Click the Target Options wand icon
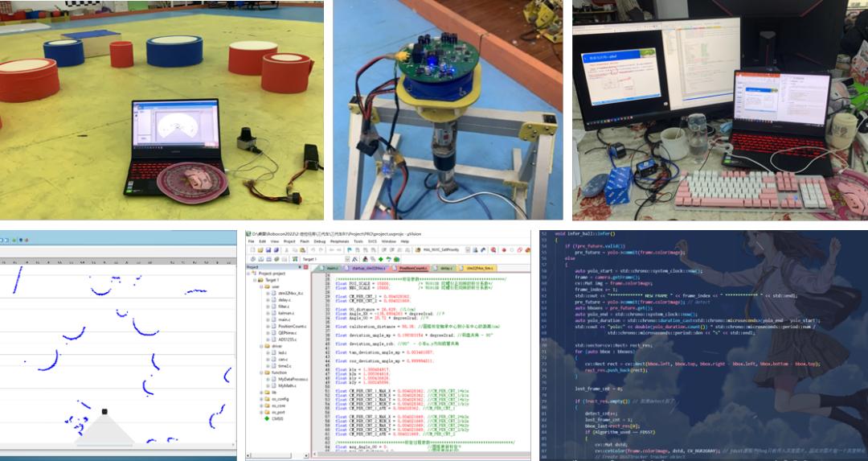868x461 pixels. pos(354,259)
